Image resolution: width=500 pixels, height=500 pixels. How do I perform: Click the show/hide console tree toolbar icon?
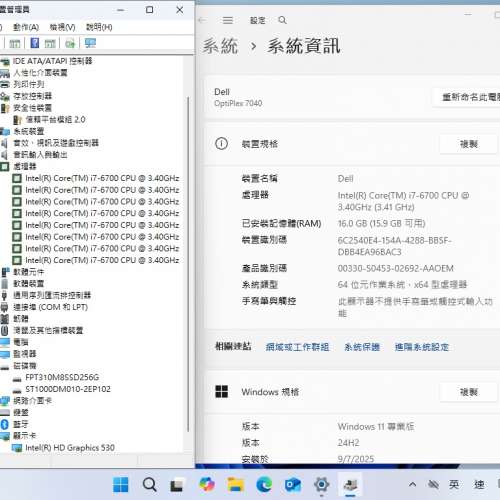click(x=15, y=43)
